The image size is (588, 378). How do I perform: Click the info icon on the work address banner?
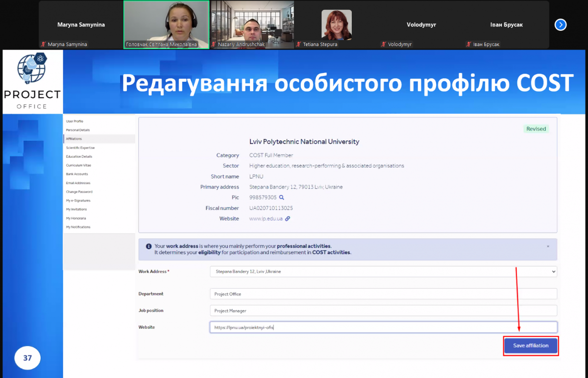tap(149, 247)
